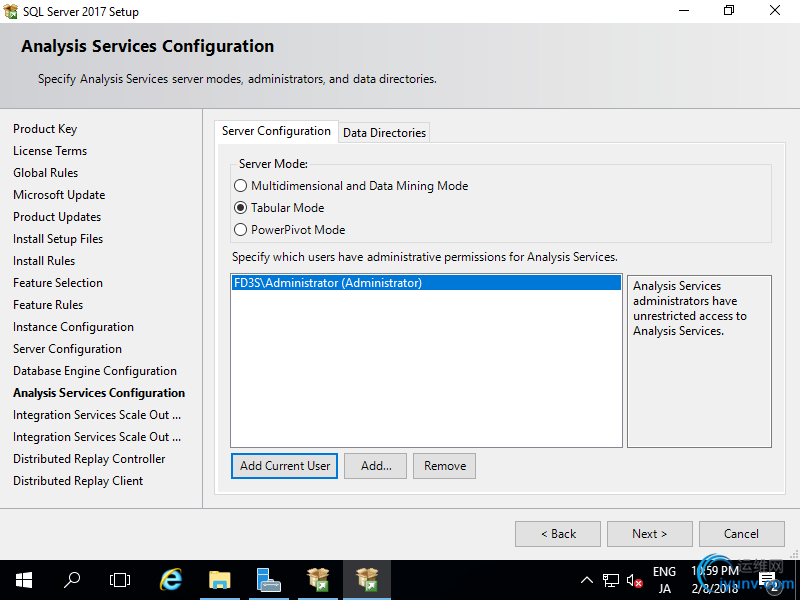Click Add Current User button
The image size is (800, 600).
(x=284, y=466)
